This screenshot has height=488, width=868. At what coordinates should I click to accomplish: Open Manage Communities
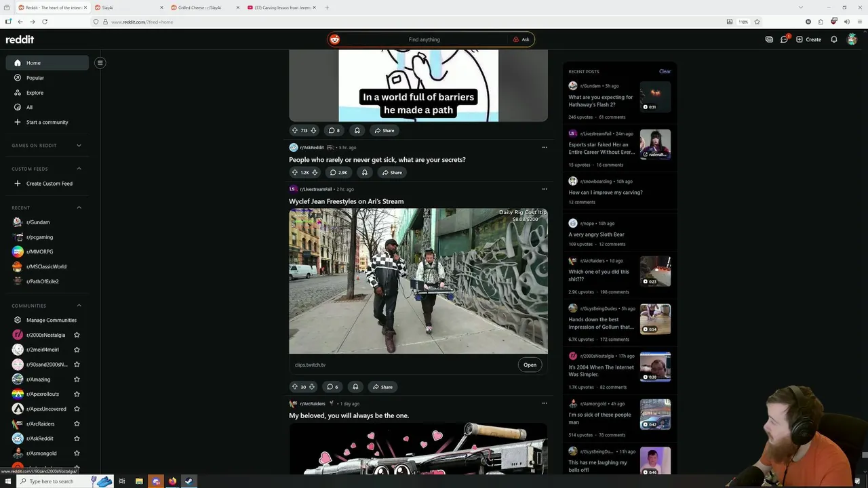click(x=47, y=320)
